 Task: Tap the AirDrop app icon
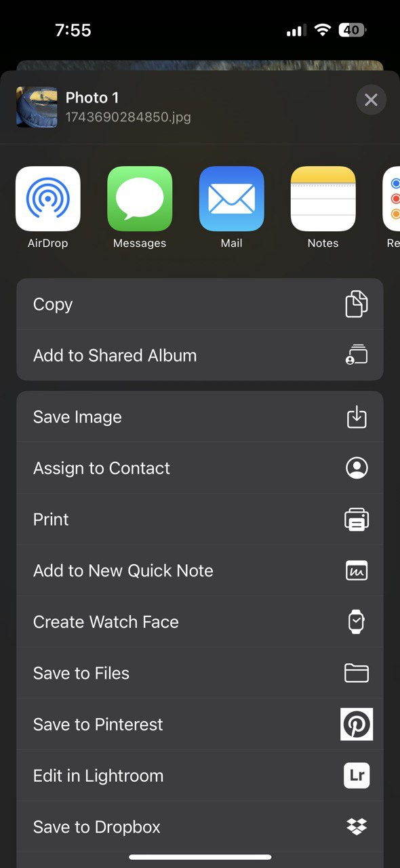pyautogui.click(x=48, y=199)
